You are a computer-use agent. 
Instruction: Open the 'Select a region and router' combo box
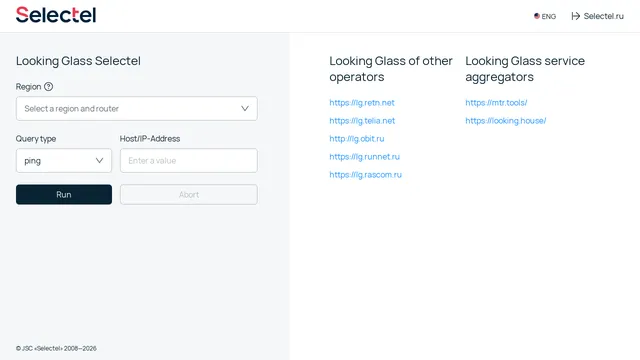137,109
